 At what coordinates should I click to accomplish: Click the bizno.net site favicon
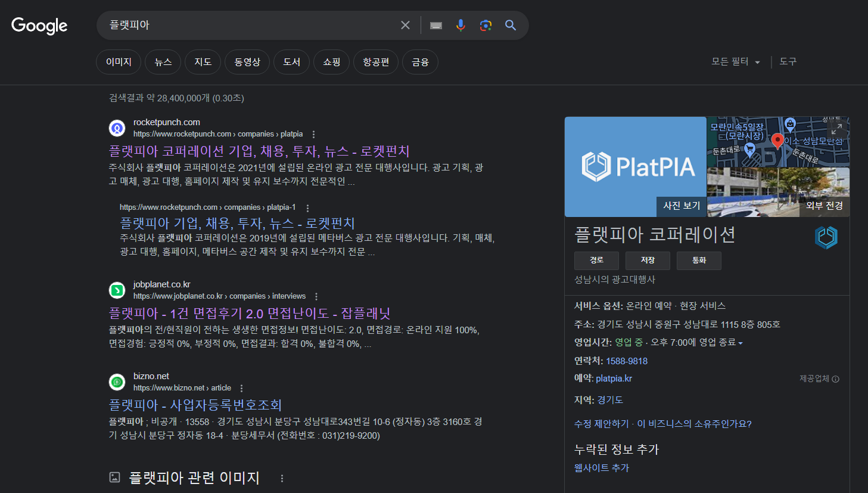click(x=117, y=382)
